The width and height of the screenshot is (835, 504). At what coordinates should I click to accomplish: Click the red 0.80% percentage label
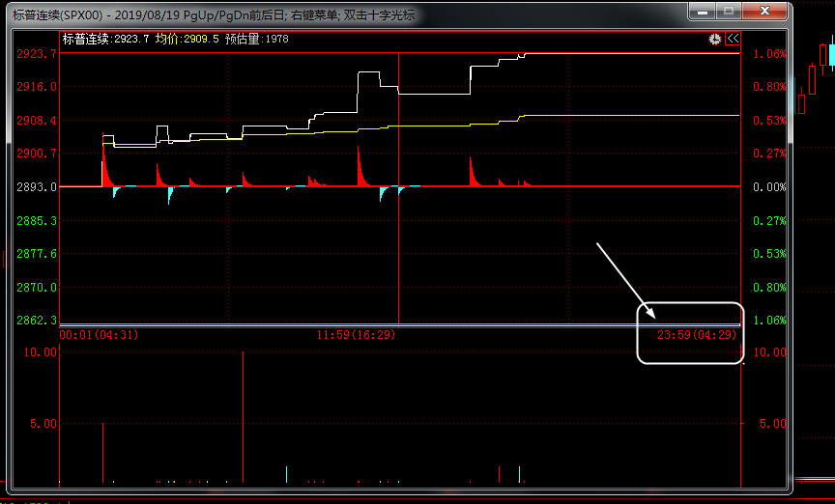[x=769, y=87]
